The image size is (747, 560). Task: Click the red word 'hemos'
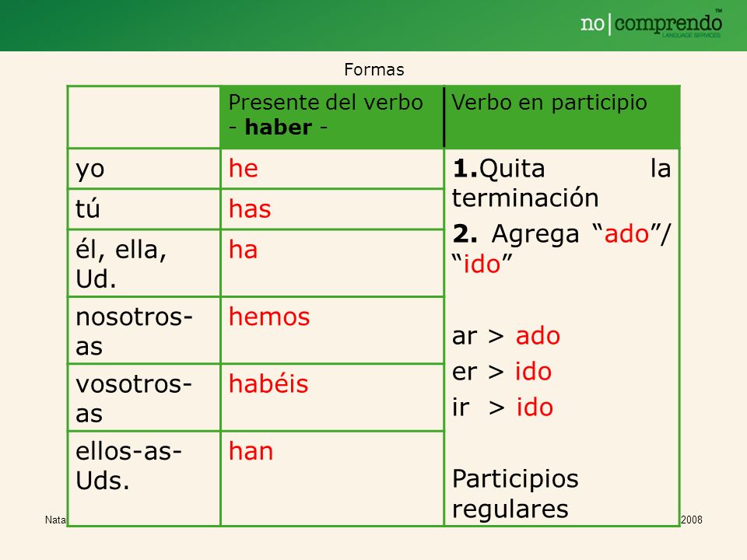coord(269,317)
